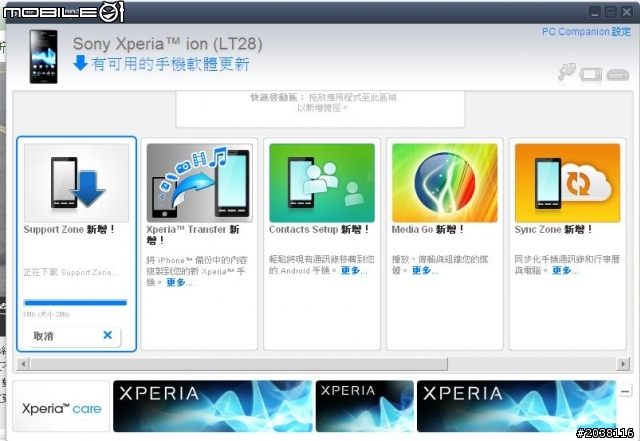This screenshot has width=640, height=441.
Task: Close the PC Companion window
Action: click(627, 12)
